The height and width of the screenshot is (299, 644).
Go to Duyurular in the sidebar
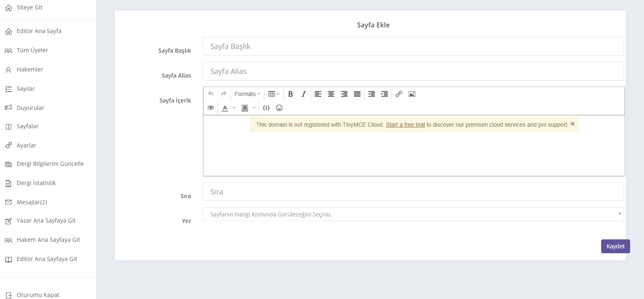[x=30, y=108]
